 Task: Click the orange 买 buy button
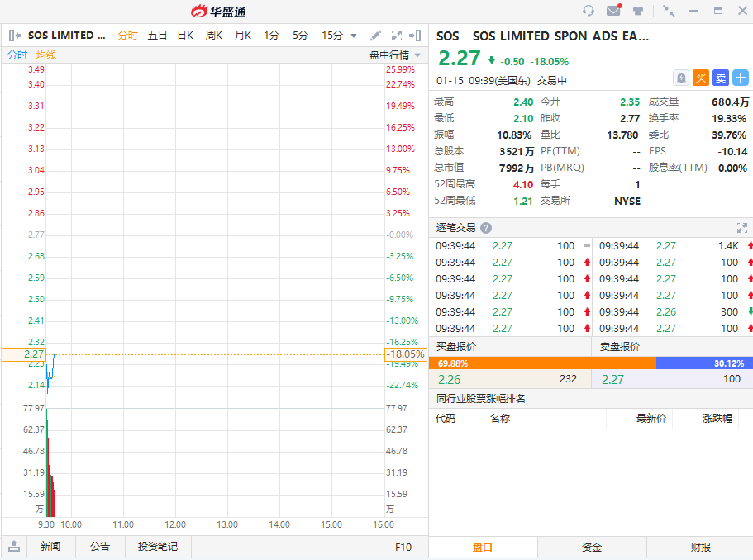coord(701,78)
